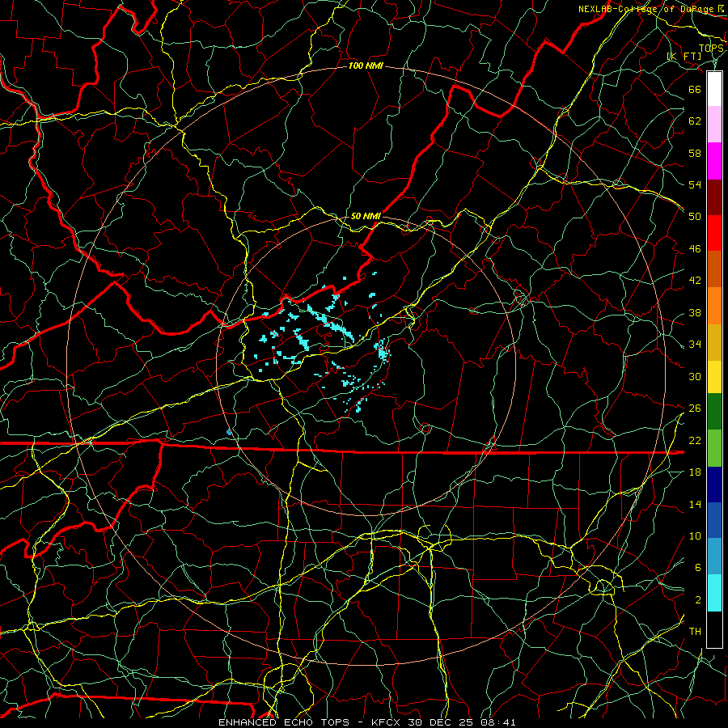
Task: Click the light blue legend swatch near 6
Action: pyautogui.click(x=714, y=556)
